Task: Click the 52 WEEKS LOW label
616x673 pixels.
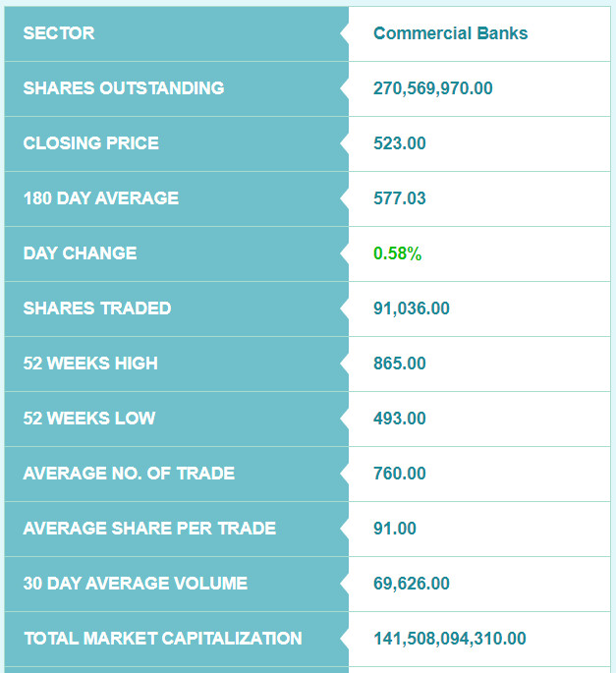Action: (x=89, y=419)
